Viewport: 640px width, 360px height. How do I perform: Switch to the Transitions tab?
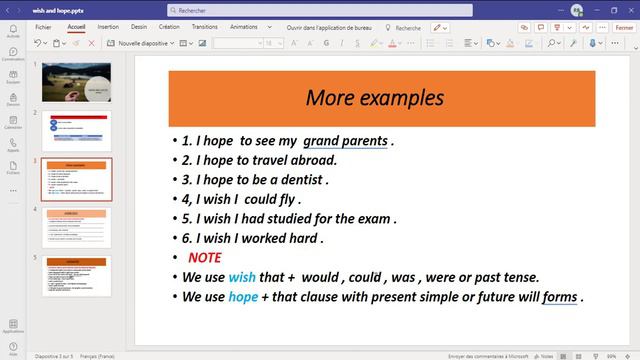pyautogui.click(x=204, y=27)
